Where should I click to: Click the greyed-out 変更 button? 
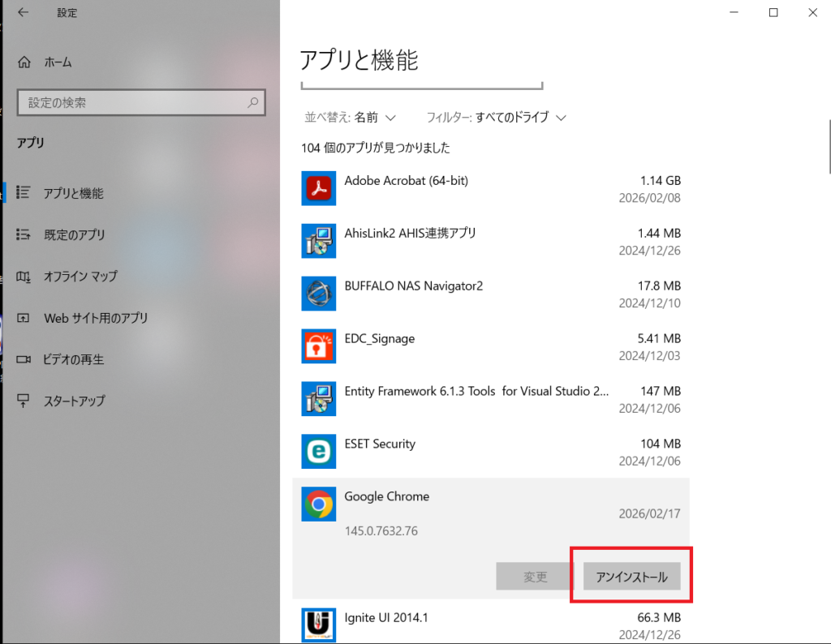535,577
